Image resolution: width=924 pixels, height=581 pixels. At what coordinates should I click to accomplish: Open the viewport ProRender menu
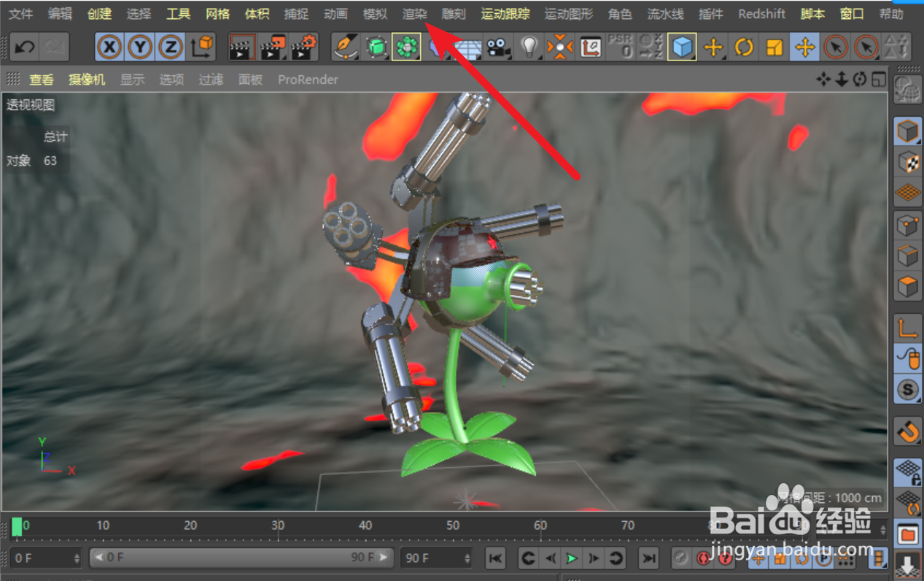[x=308, y=80]
